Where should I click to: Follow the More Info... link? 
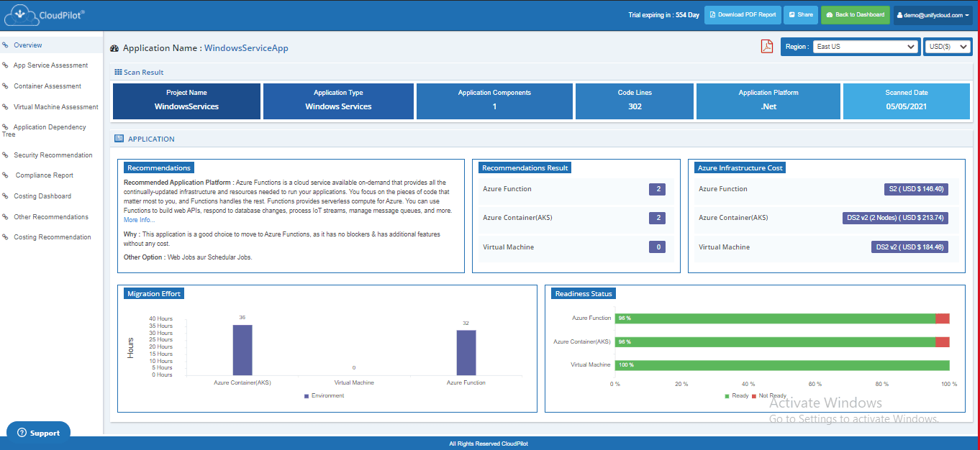point(139,220)
